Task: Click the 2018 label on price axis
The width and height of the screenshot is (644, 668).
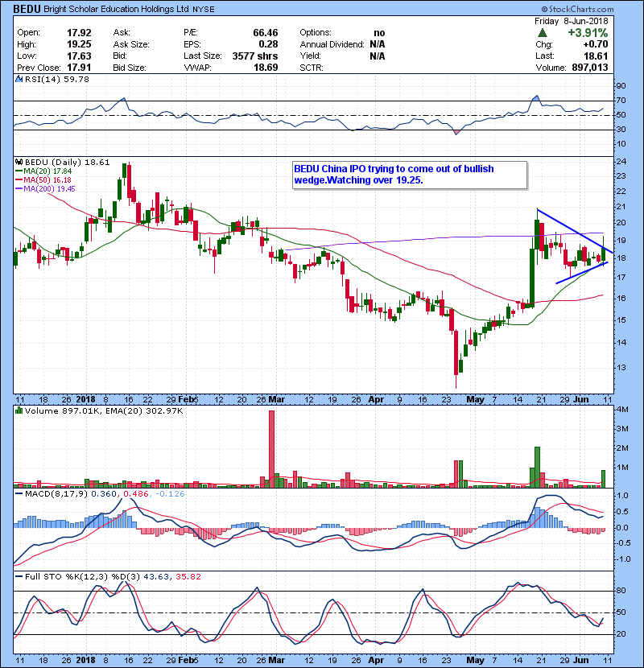Action: click(85, 400)
